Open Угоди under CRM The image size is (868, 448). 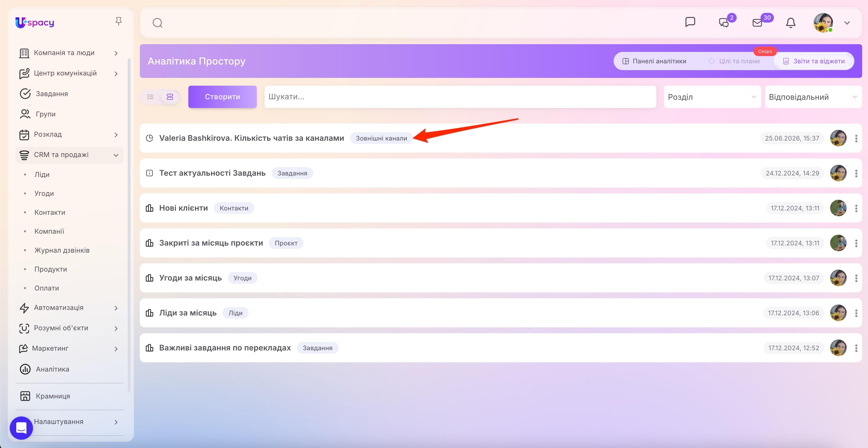pyautogui.click(x=44, y=193)
